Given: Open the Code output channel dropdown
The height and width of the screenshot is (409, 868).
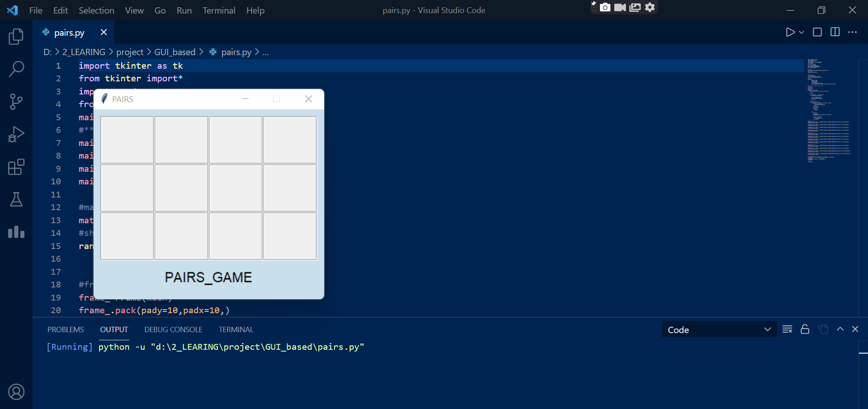Looking at the screenshot, I should pos(719,329).
